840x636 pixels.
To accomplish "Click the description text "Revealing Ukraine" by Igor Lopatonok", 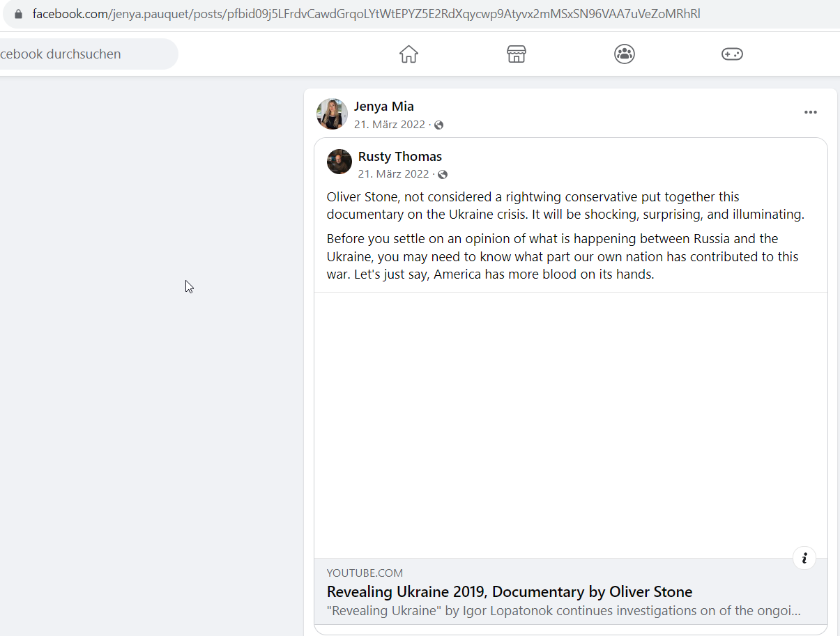I will tap(563, 611).
